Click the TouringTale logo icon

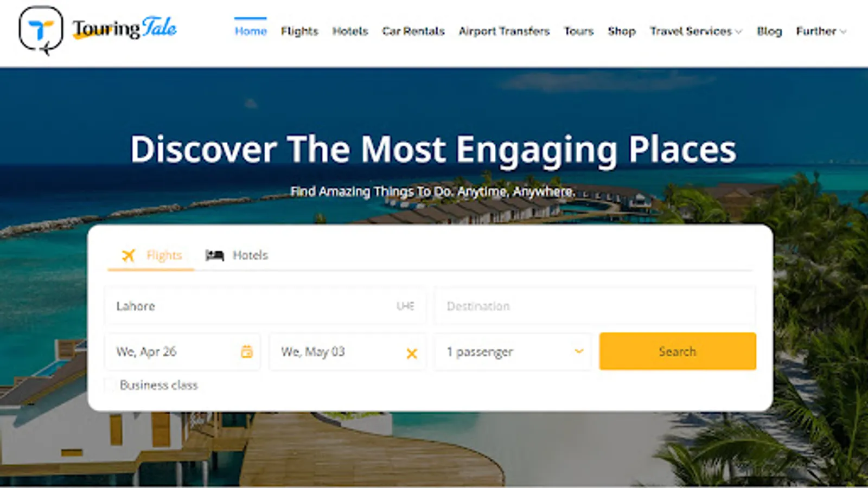click(41, 30)
